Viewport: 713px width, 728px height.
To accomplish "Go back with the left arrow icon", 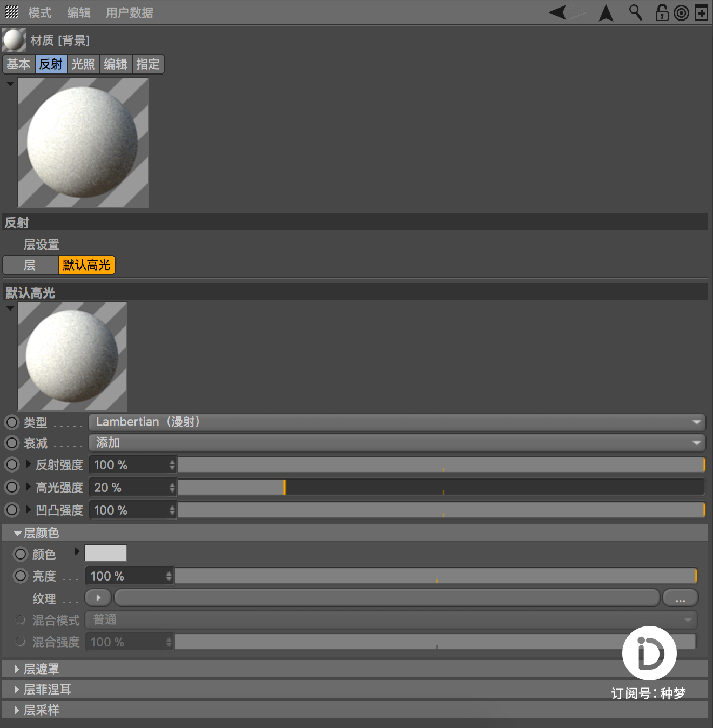I will coord(559,12).
